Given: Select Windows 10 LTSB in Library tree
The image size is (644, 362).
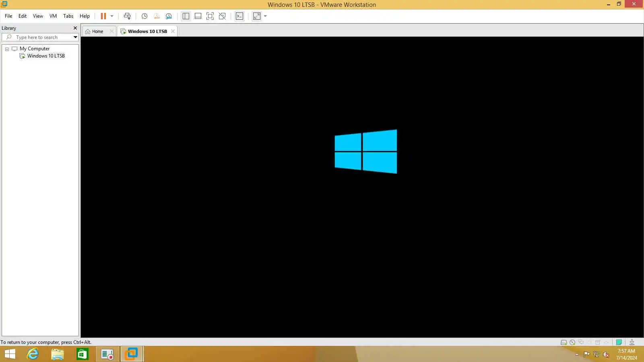Looking at the screenshot, I should click(46, 56).
